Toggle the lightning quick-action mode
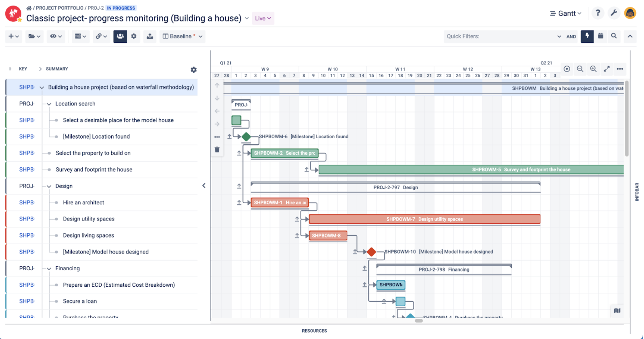The height and width of the screenshot is (339, 644). point(587,36)
